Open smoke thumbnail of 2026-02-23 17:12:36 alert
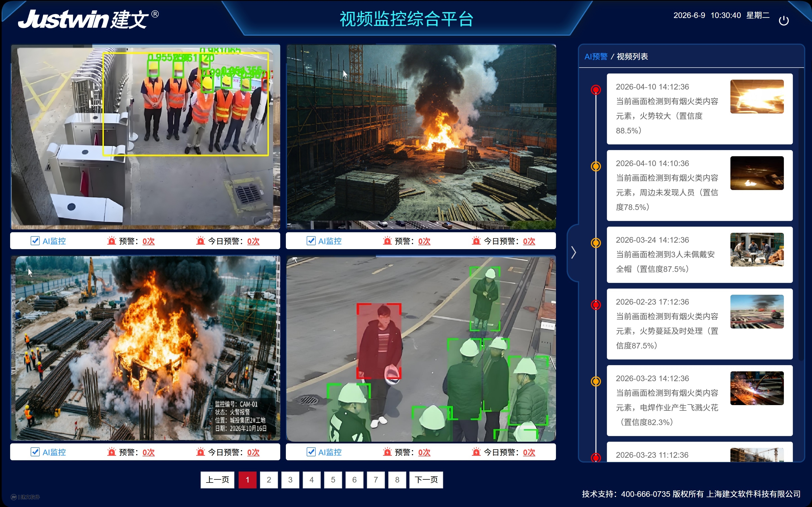 tap(757, 312)
